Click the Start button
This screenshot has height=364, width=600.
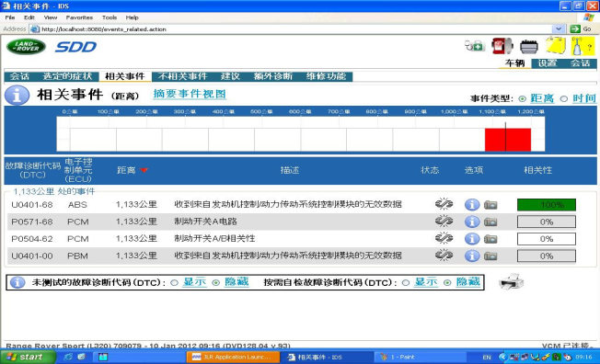[28, 358]
